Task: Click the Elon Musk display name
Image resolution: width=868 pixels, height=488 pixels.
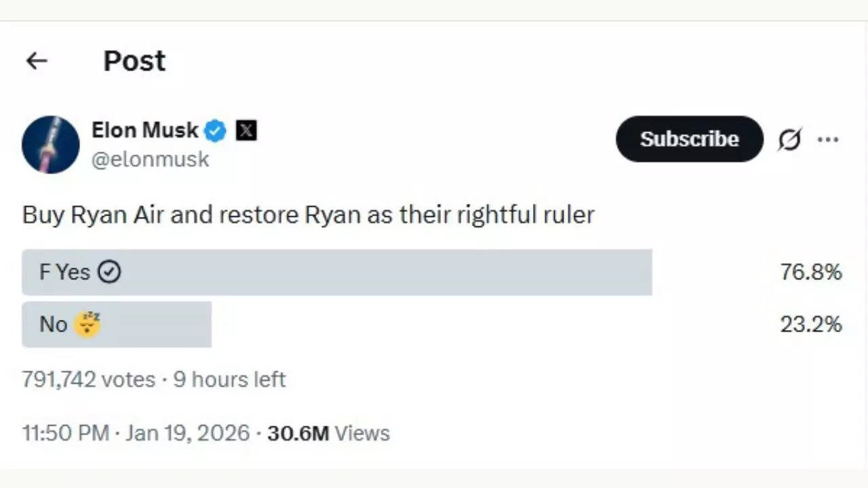Action: coord(144,130)
